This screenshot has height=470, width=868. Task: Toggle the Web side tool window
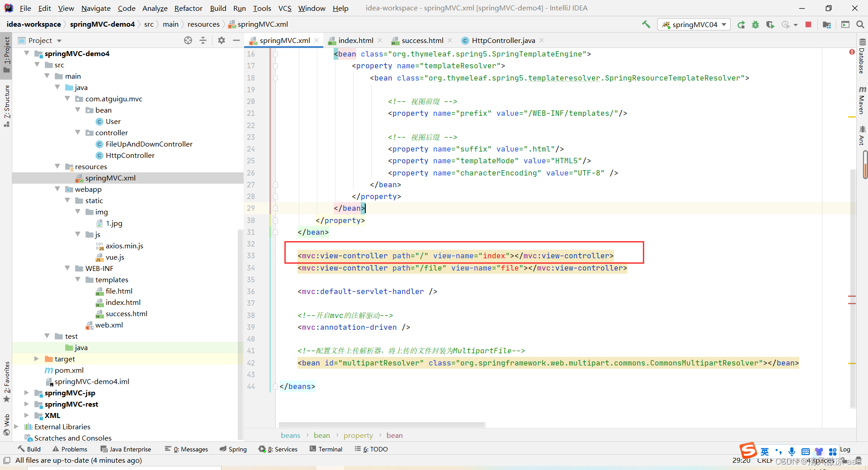click(x=6, y=425)
